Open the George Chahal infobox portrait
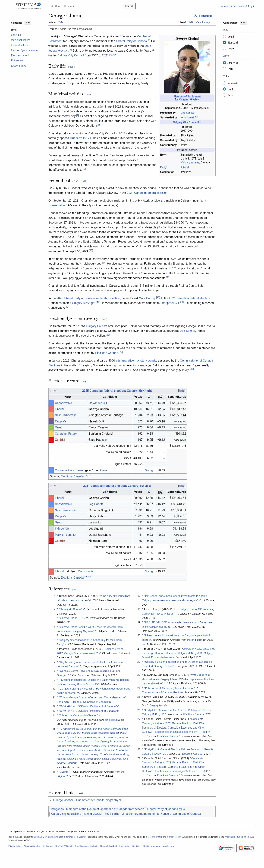 (187, 67)
